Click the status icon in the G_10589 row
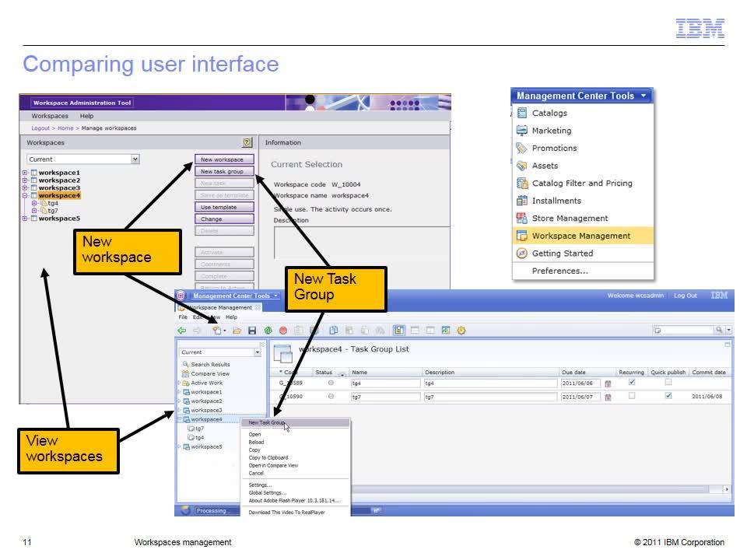Viewport: 747px width, 560px height. click(331, 383)
